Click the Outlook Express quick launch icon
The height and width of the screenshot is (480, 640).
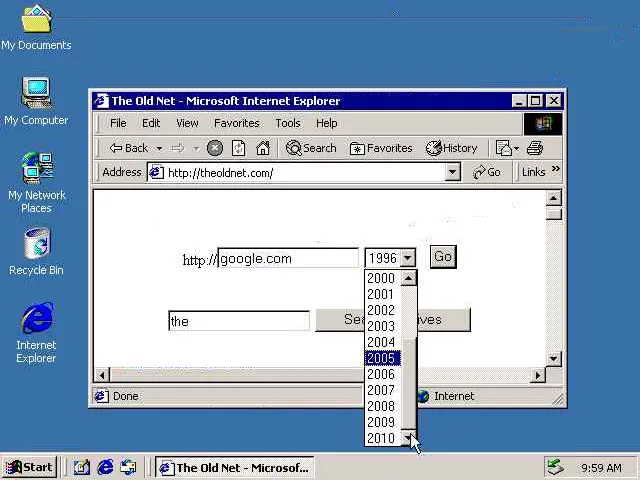point(128,467)
